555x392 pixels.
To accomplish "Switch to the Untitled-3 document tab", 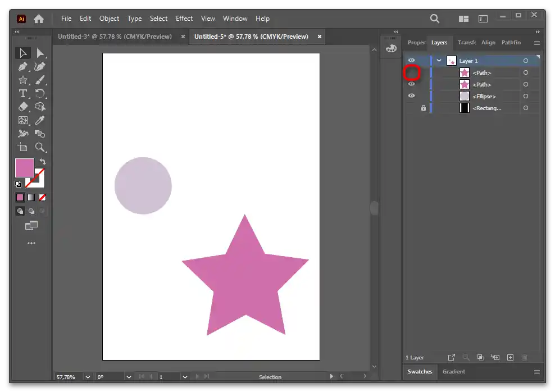I will pyautogui.click(x=115, y=37).
